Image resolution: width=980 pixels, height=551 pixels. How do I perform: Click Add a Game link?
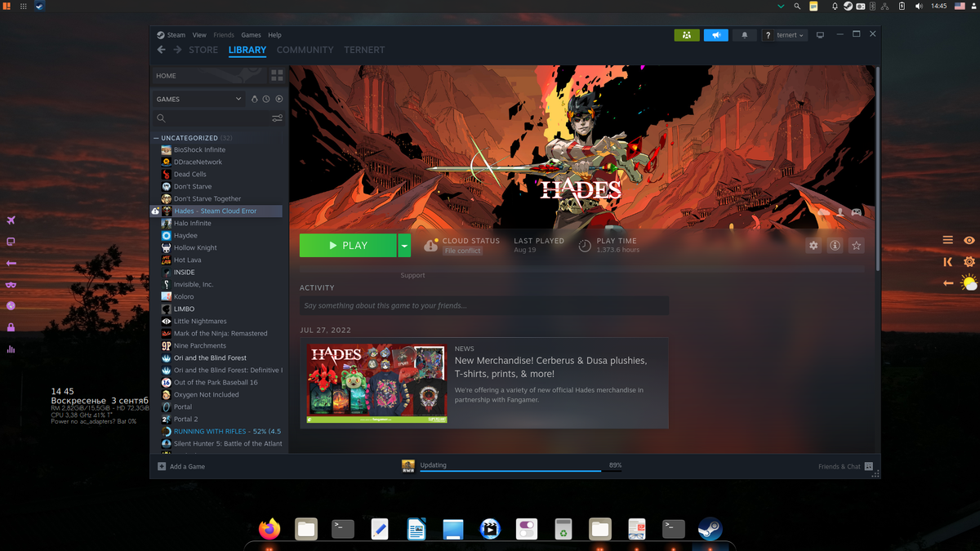point(187,466)
